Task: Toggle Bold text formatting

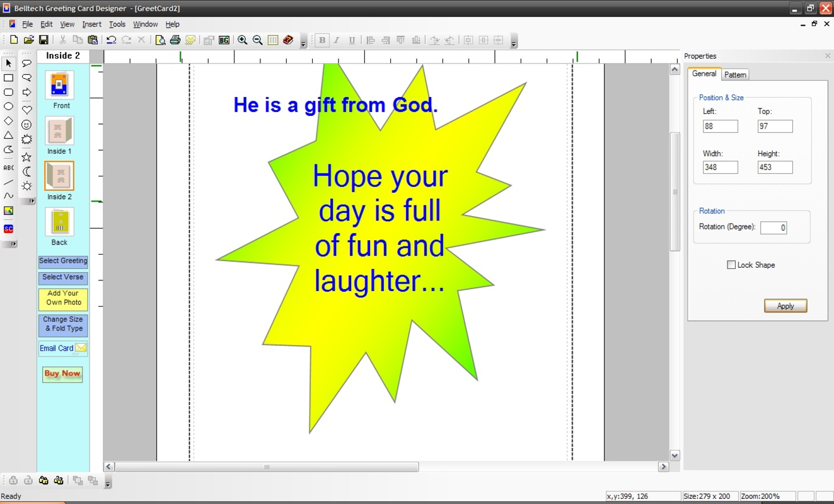Action: pyautogui.click(x=322, y=40)
